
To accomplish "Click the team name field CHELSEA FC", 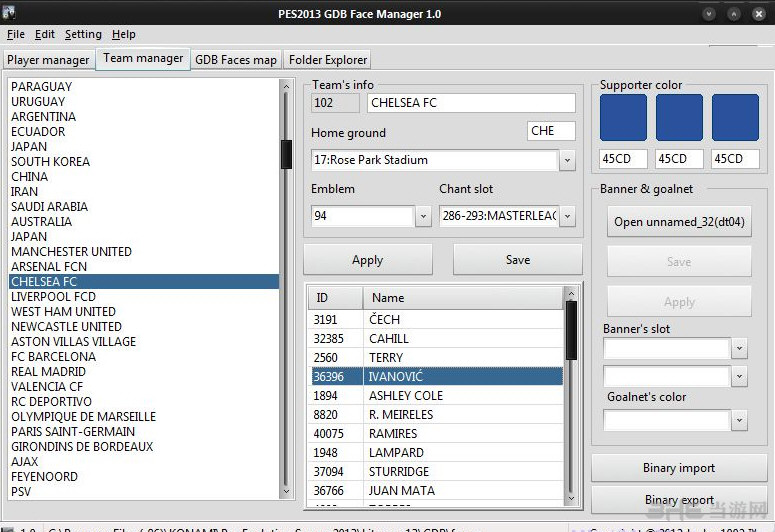I will (x=472, y=103).
